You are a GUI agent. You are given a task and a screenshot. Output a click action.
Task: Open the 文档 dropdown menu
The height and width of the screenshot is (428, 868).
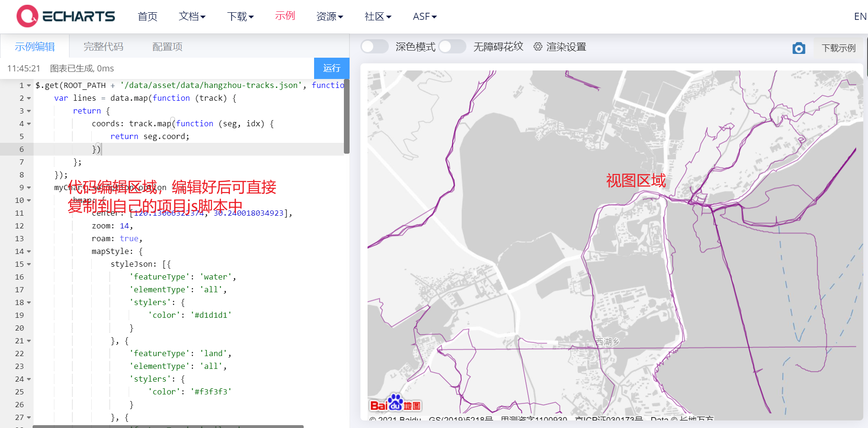192,17
